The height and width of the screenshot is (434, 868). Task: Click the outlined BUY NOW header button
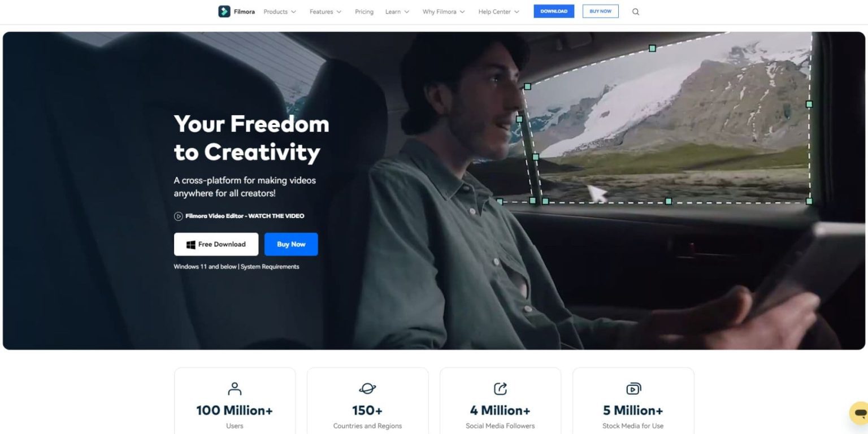[x=600, y=11]
